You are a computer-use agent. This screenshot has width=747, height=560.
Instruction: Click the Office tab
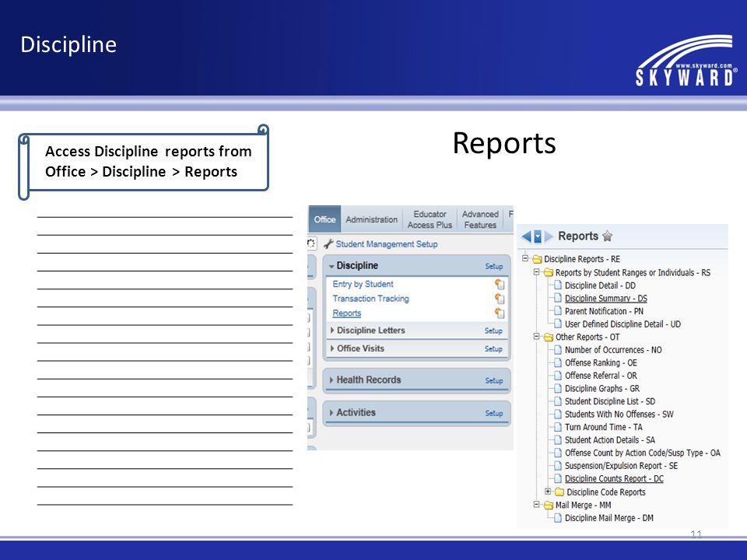coord(325,219)
